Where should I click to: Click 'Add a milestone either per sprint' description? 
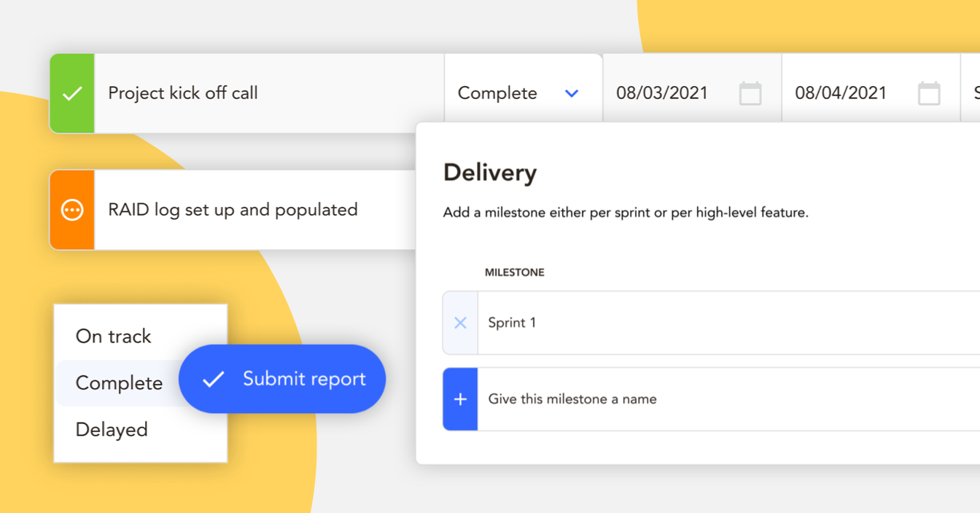coord(626,214)
